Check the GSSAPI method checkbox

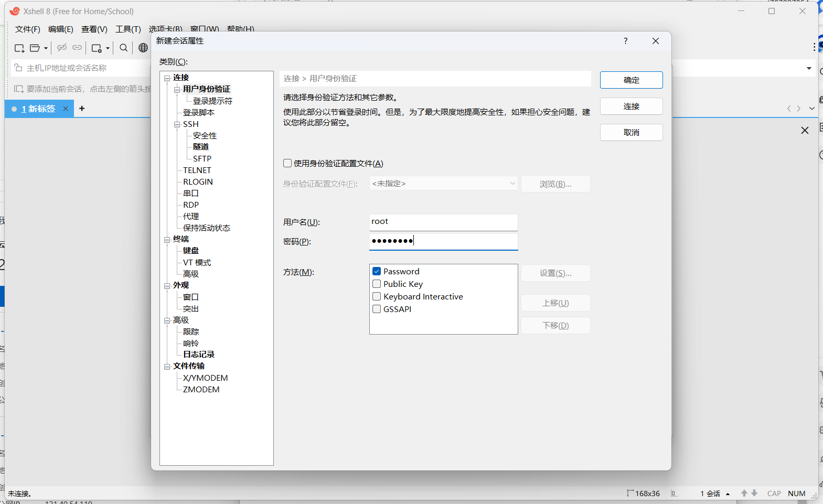point(377,309)
